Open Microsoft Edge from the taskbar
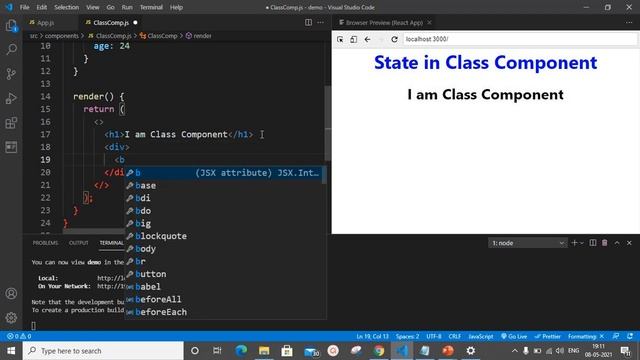The height and width of the screenshot is (360, 640). pyautogui.click(x=241, y=351)
